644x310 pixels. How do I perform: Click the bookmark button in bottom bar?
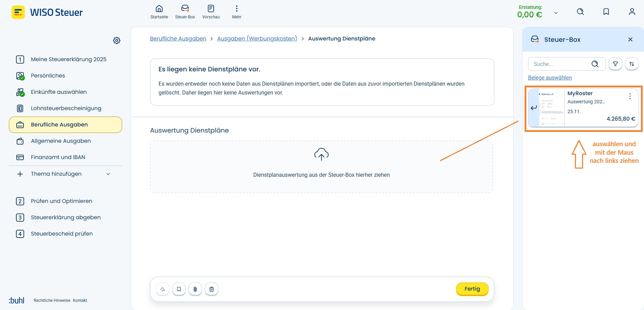pyautogui.click(x=179, y=289)
